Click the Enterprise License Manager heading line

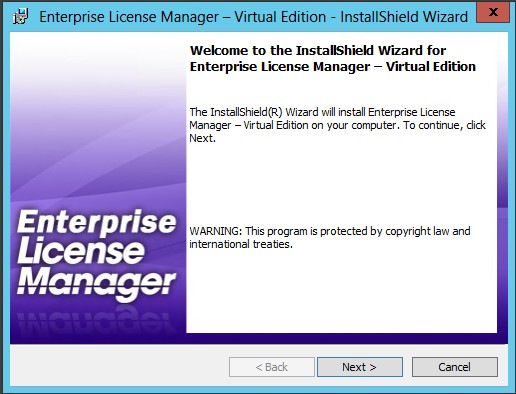[x=333, y=67]
